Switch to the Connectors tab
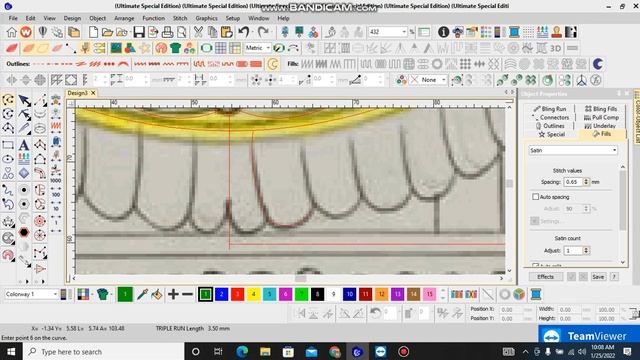Image resolution: width=640 pixels, height=360 pixels. [x=550, y=117]
